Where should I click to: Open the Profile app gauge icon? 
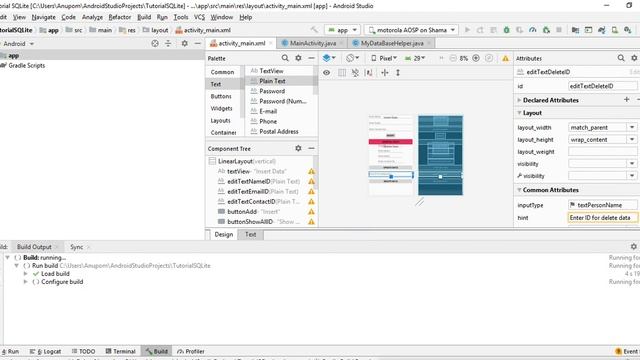click(x=533, y=30)
